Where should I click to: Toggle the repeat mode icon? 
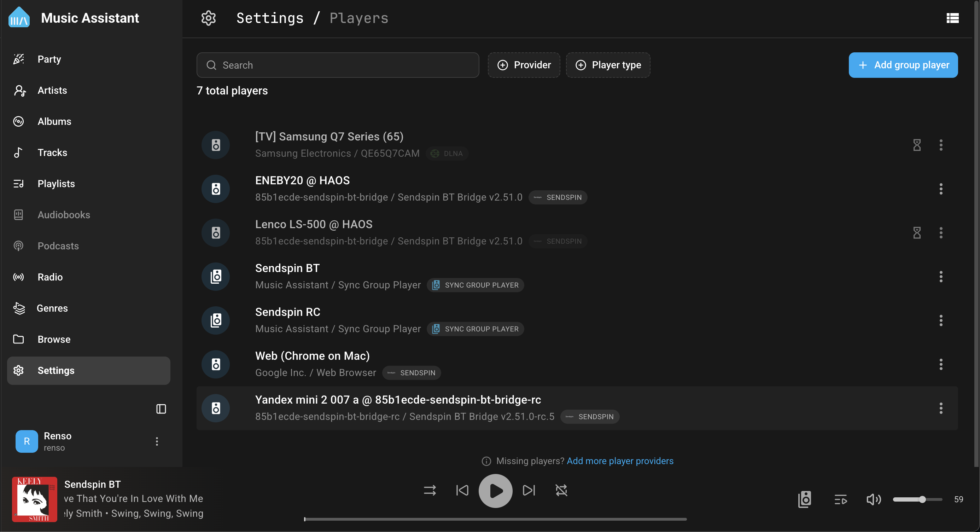pos(561,491)
